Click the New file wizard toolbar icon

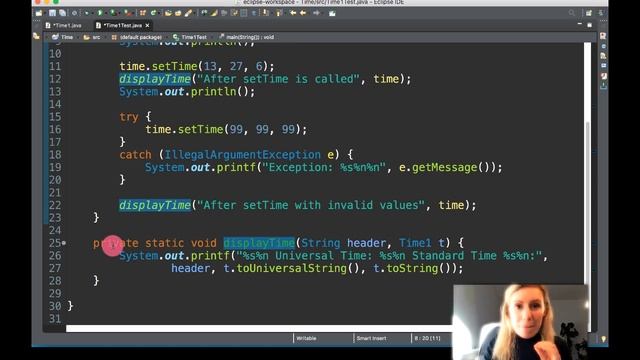pos(39,13)
